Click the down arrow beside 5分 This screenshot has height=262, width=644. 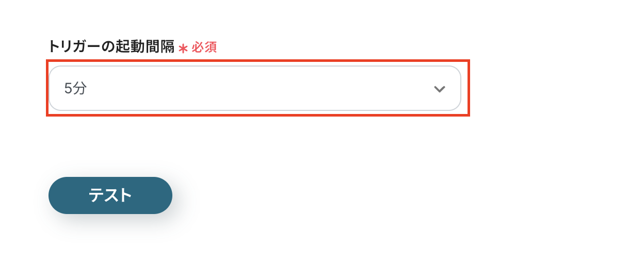439,89
